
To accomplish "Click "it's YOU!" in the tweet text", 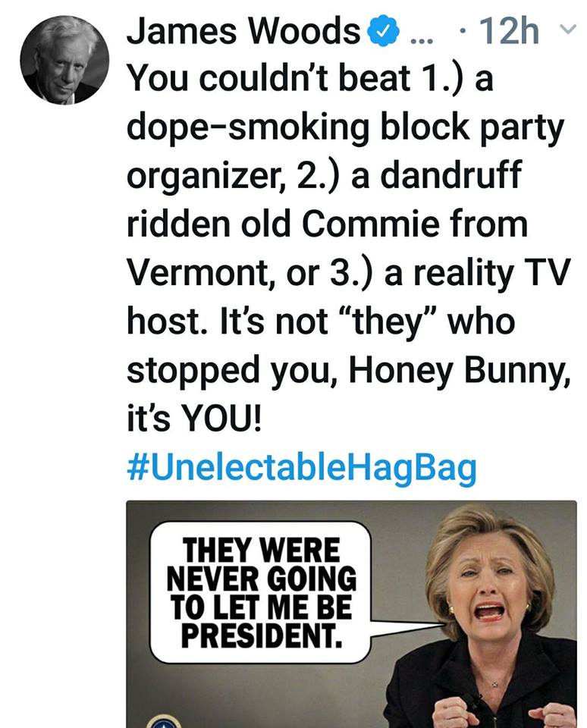I will 193,419.
